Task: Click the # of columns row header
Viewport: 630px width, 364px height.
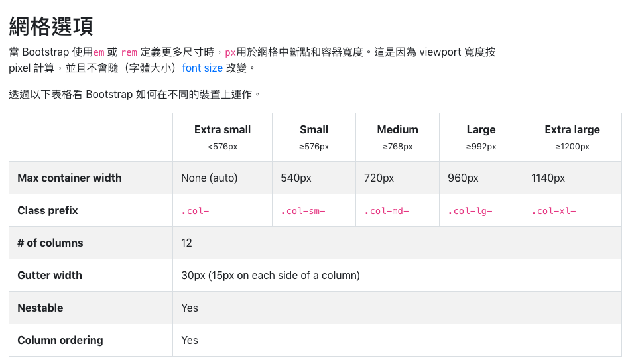Action: (x=50, y=243)
